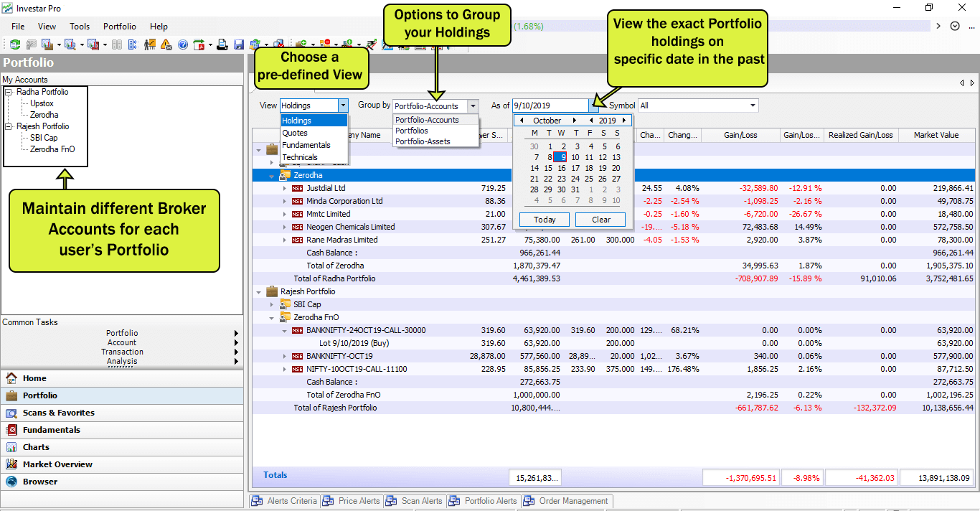The image size is (980, 511).
Task: Click the alerts warning-triangle toolbar icon
Action: 166,44
